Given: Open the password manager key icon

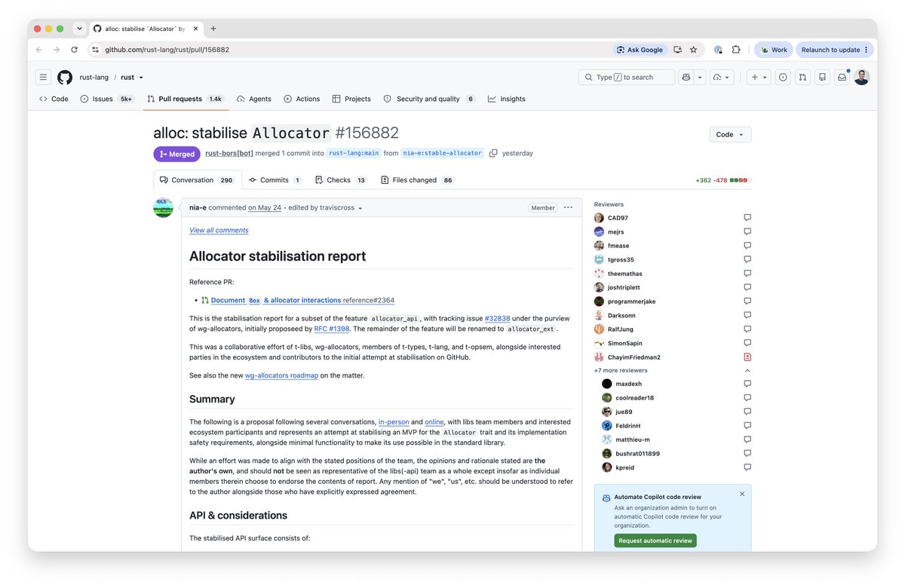Looking at the screenshot, I should click(718, 50).
